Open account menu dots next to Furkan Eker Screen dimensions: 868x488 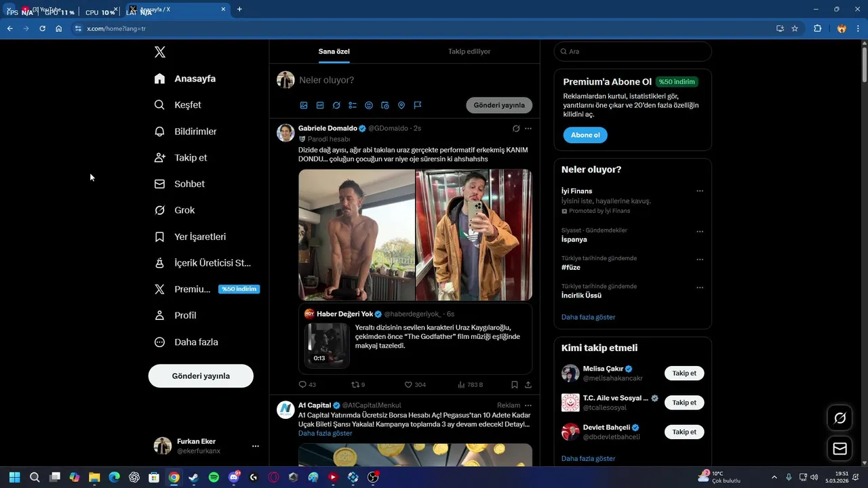(256, 446)
